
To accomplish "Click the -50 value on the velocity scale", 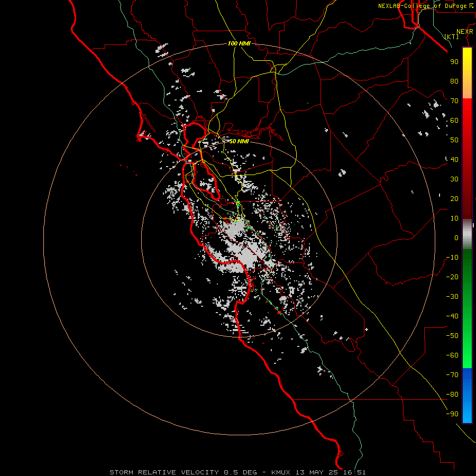I will click(x=452, y=336).
